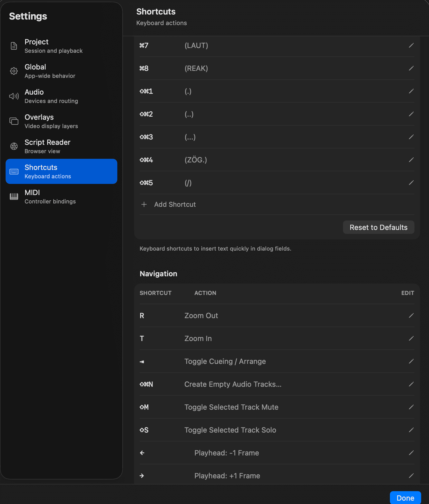Edit the Playhead: +1 Frame shortcut
Screen dimensions: 429x504
tap(411, 476)
